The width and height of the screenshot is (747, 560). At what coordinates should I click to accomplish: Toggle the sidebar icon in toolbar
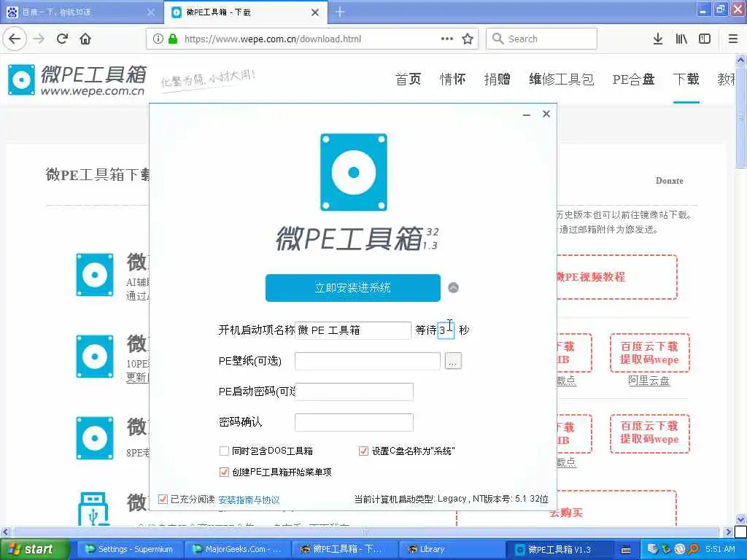pyautogui.click(x=705, y=39)
